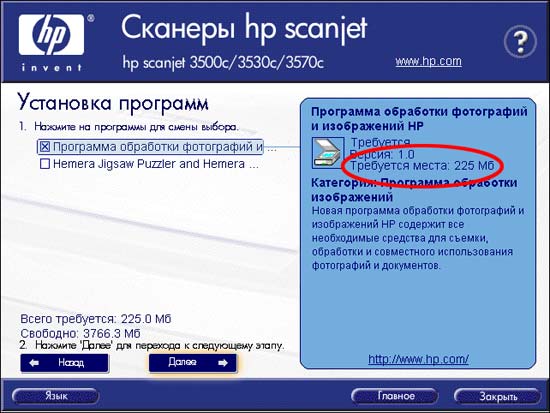Open the www.hp.com header link

[428, 61]
